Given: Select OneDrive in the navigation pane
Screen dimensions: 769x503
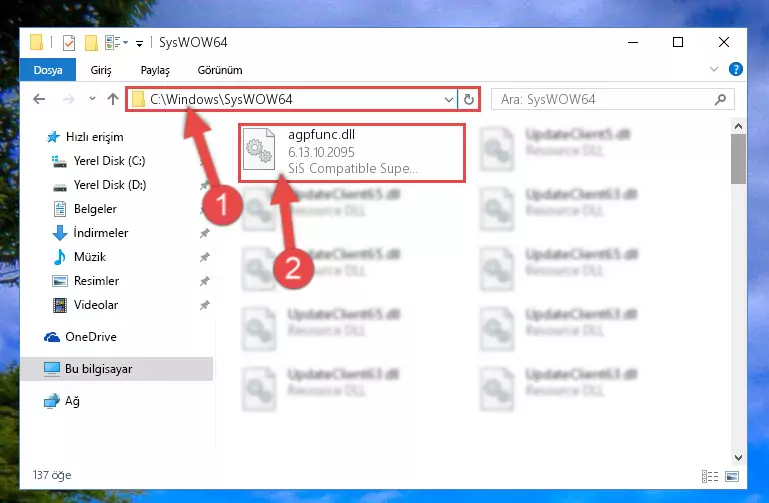Looking at the screenshot, I should pos(80,337).
